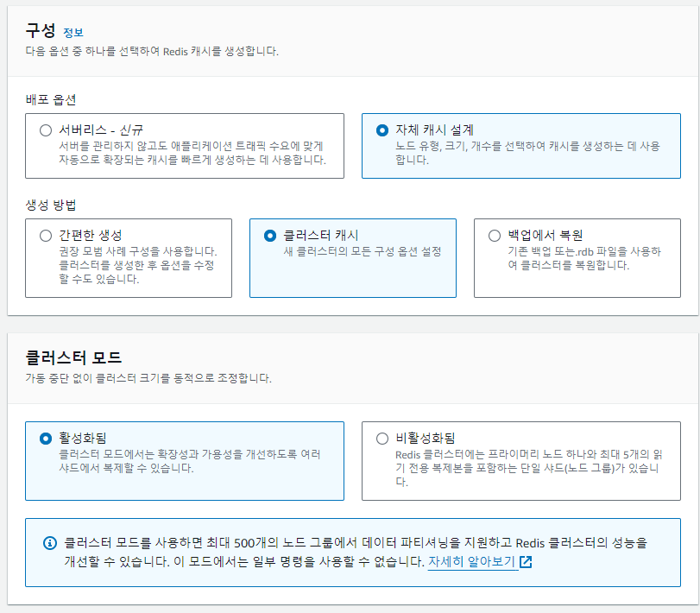Select the 서버리스 - 신규 radio button
The image size is (700, 613).
pyautogui.click(x=46, y=130)
